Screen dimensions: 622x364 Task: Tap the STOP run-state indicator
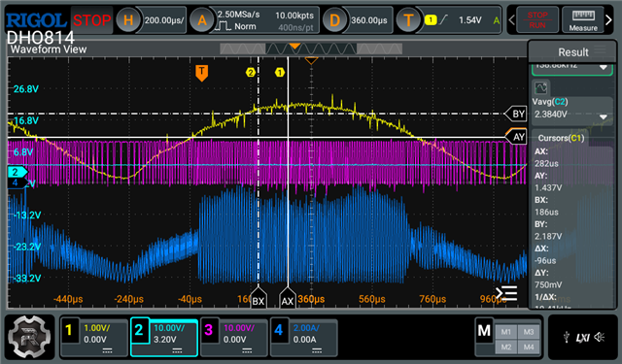click(x=91, y=19)
